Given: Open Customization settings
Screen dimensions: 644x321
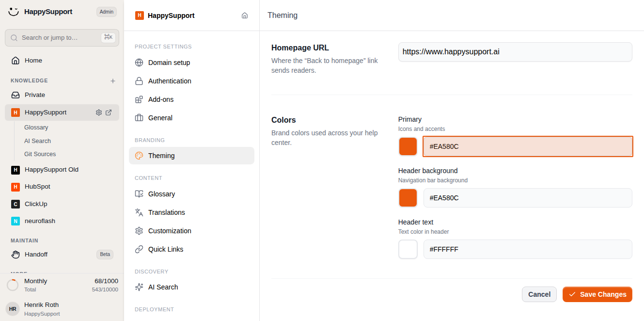Looking at the screenshot, I should [x=191, y=231].
